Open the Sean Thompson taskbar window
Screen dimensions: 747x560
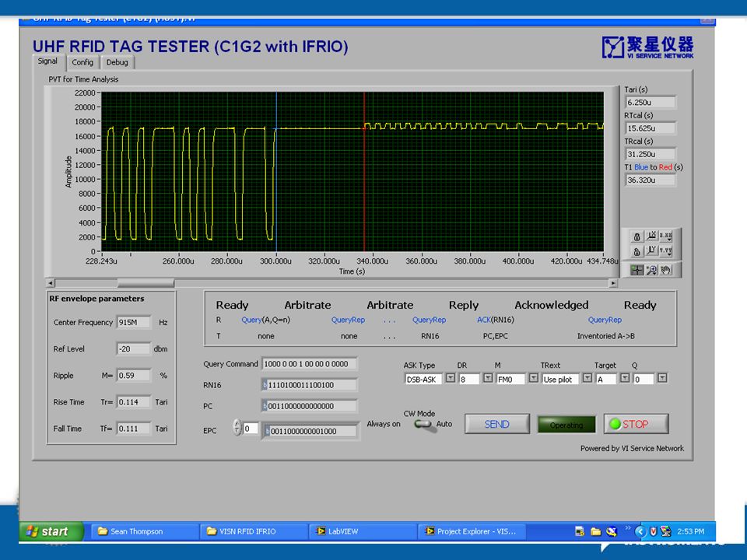tap(146, 531)
